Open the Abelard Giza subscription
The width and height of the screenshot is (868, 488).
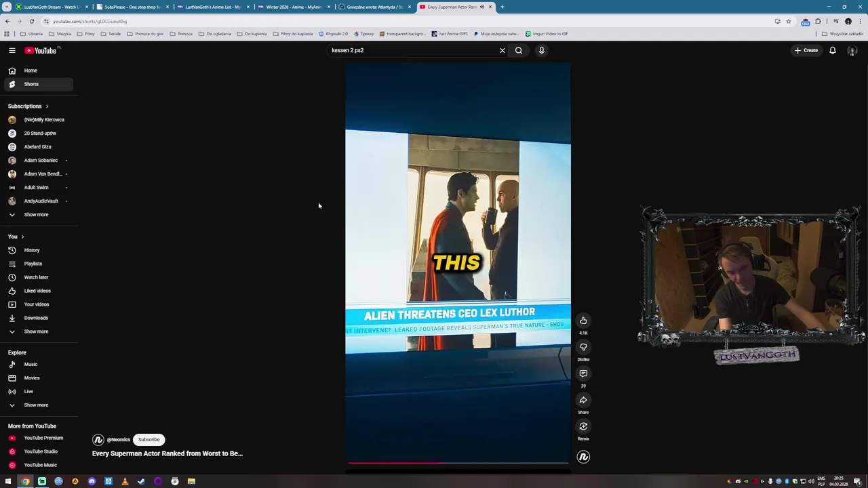pos(37,146)
